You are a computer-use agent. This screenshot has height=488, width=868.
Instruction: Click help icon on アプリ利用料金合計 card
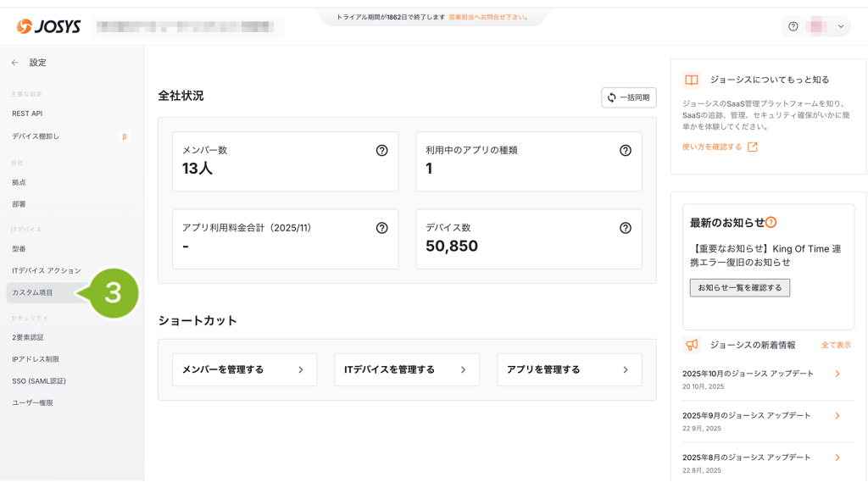381,228
